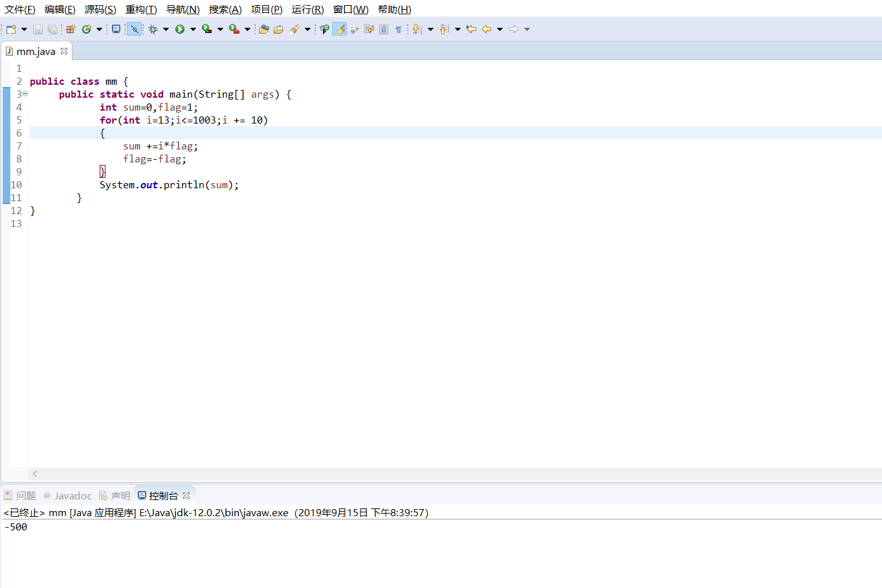Viewport: 882px width, 588px height.
Task: Click the Open Task folder icon
Action: pyautogui.click(x=278, y=29)
